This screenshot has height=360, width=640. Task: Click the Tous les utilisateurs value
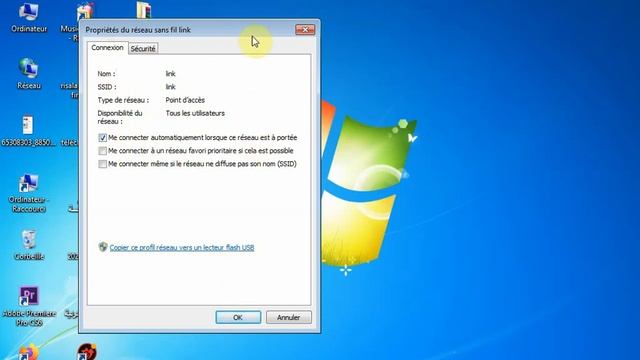coord(195,113)
